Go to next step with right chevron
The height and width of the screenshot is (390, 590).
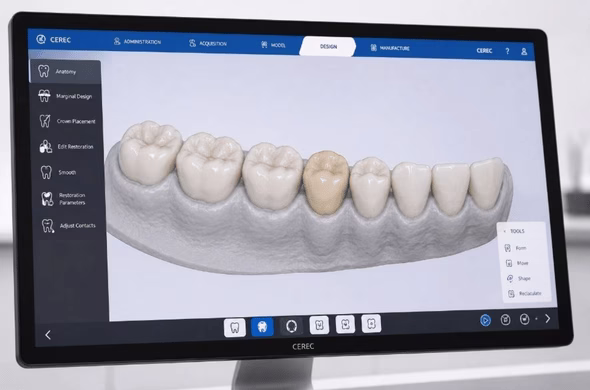548,319
